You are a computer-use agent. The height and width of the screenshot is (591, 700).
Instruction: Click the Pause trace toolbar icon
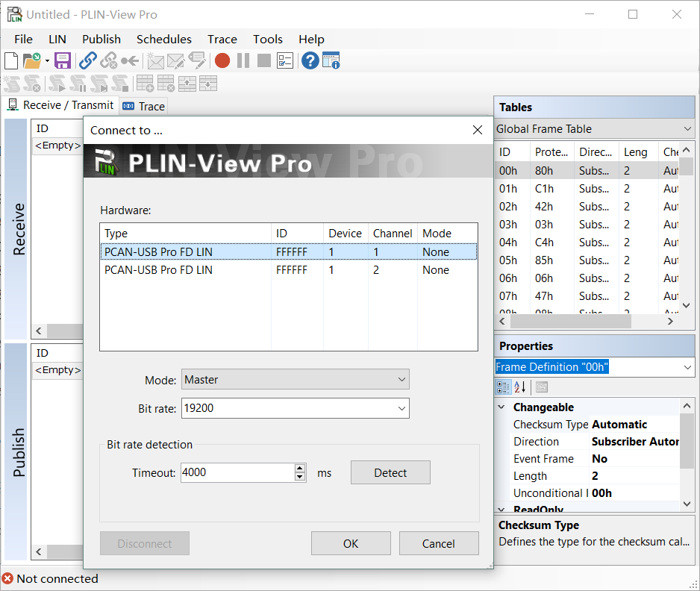click(x=243, y=60)
